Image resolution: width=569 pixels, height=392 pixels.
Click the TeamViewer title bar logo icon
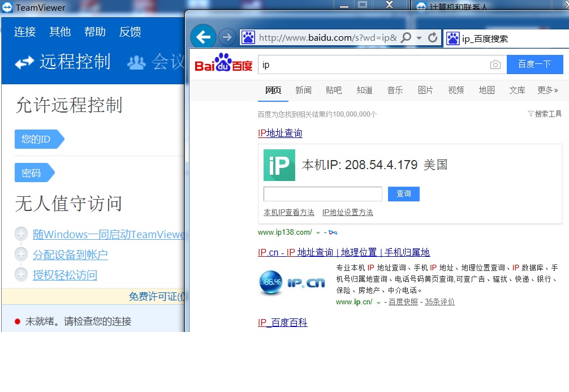pos(7,7)
